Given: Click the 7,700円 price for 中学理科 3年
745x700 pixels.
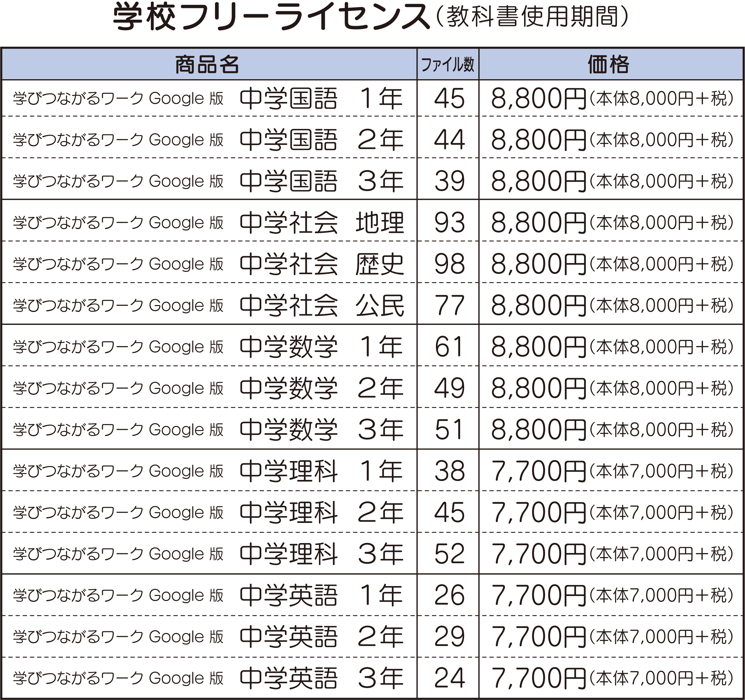Looking at the screenshot, I should 539,554.
